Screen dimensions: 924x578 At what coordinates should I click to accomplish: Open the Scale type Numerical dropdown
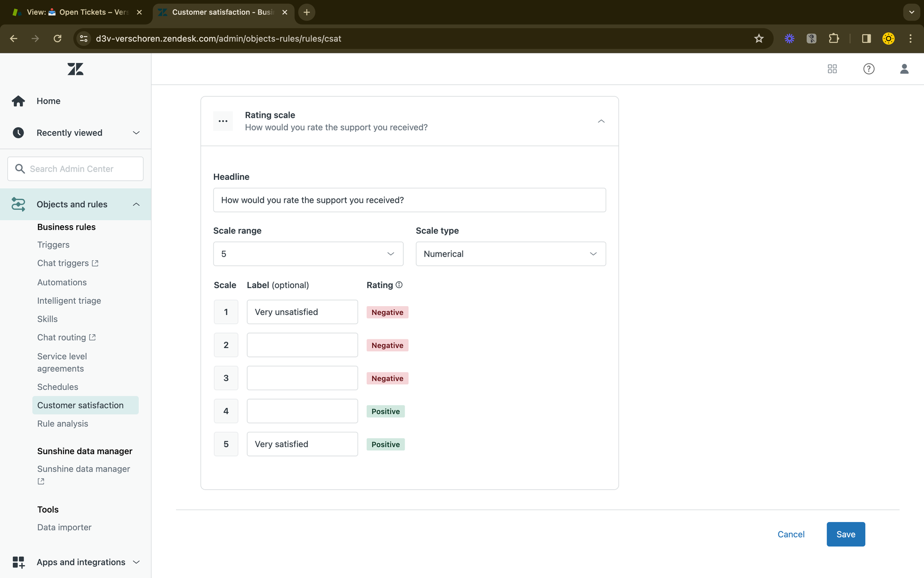[x=511, y=254]
